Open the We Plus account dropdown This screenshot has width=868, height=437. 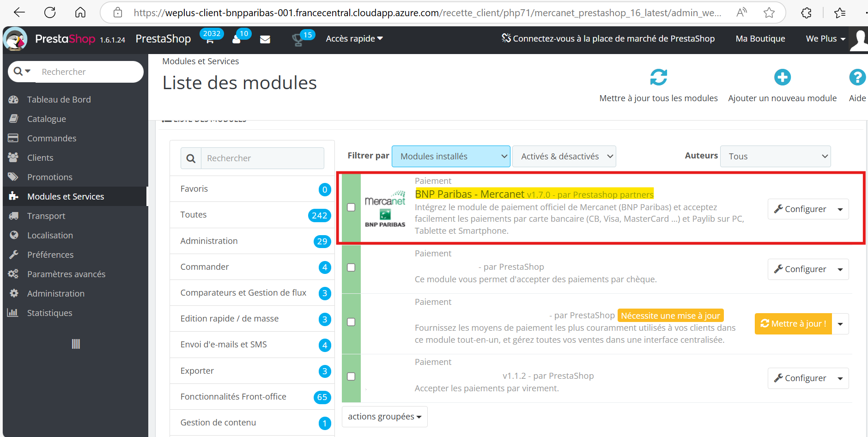826,39
